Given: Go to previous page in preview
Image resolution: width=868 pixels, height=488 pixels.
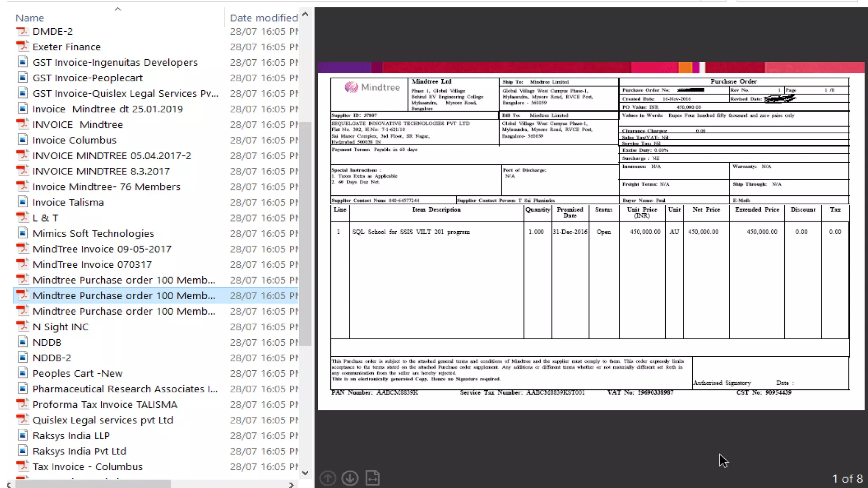Looking at the screenshot, I should pos(328,478).
